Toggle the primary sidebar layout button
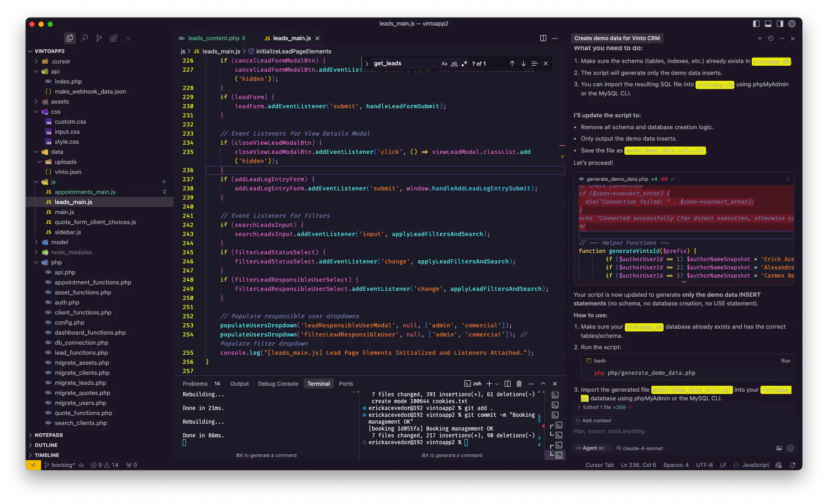The image size is (828, 504). pos(756,24)
